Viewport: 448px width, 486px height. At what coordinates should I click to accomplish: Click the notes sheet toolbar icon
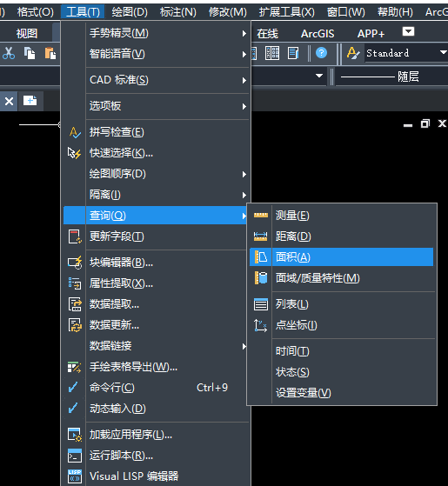click(x=293, y=53)
